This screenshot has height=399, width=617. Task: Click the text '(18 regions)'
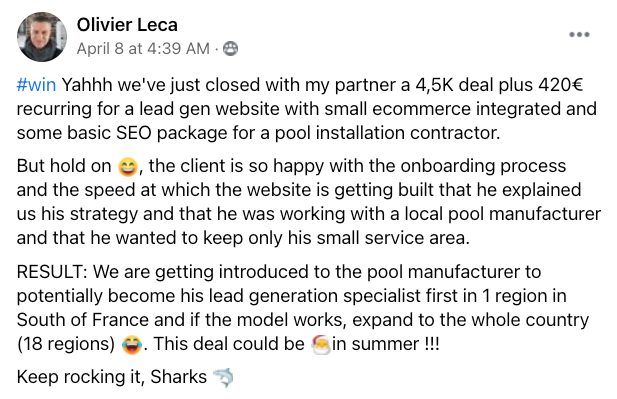(x=66, y=344)
